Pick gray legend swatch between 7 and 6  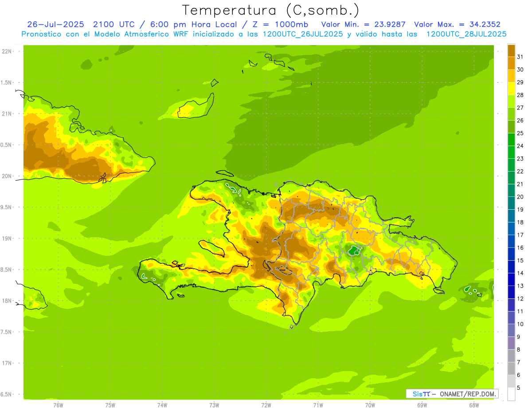point(511,369)
